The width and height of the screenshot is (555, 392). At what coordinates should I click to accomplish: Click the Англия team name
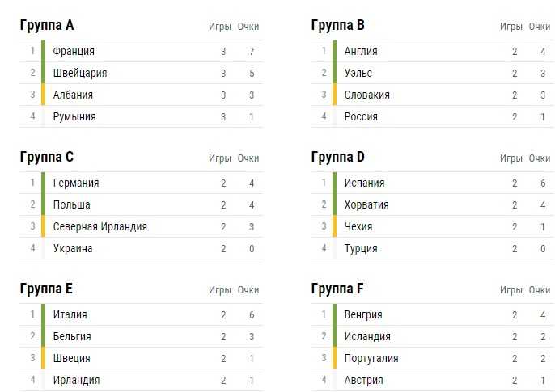pos(361,52)
